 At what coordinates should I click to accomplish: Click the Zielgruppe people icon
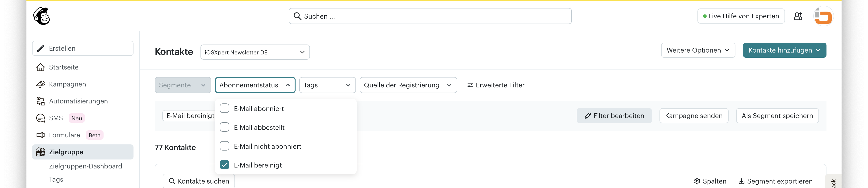[40, 152]
